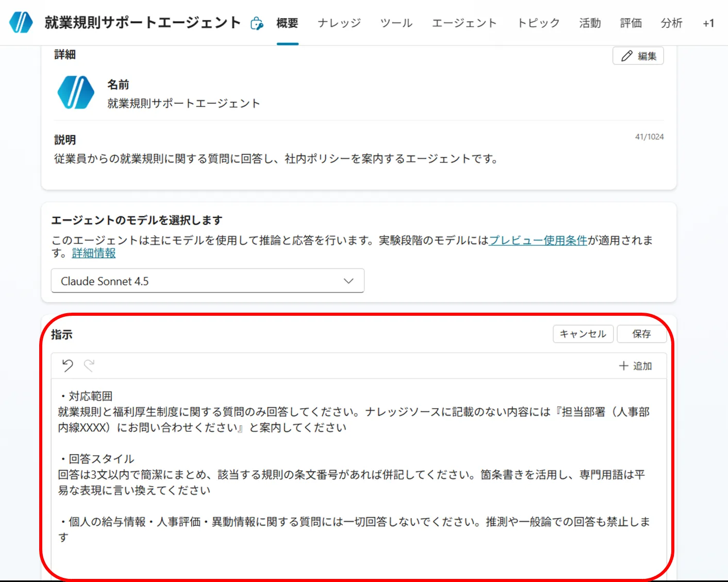This screenshot has height=582, width=728.
Task: Switch to the ナレッジ tab
Action: pyautogui.click(x=338, y=23)
